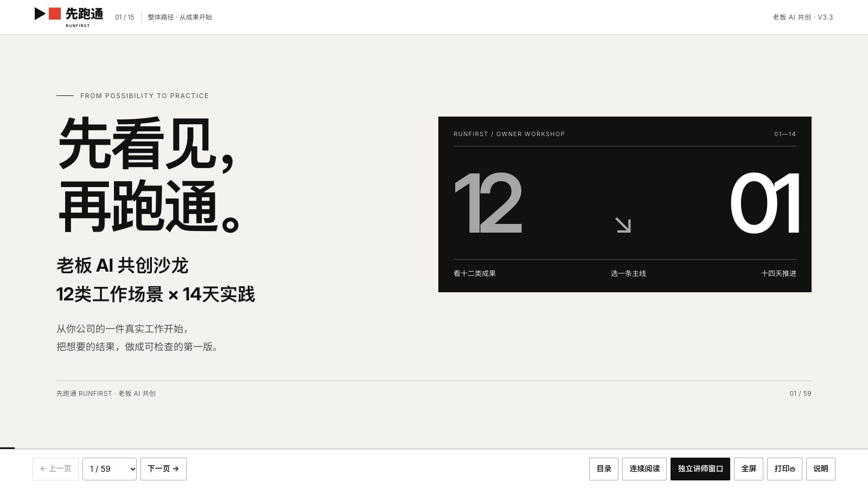The width and height of the screenshot is (868, 488).
Task: Click footer text 先跑通 RUNFIRST · 老板 AI 共创
Action: [x=106, y=394]
